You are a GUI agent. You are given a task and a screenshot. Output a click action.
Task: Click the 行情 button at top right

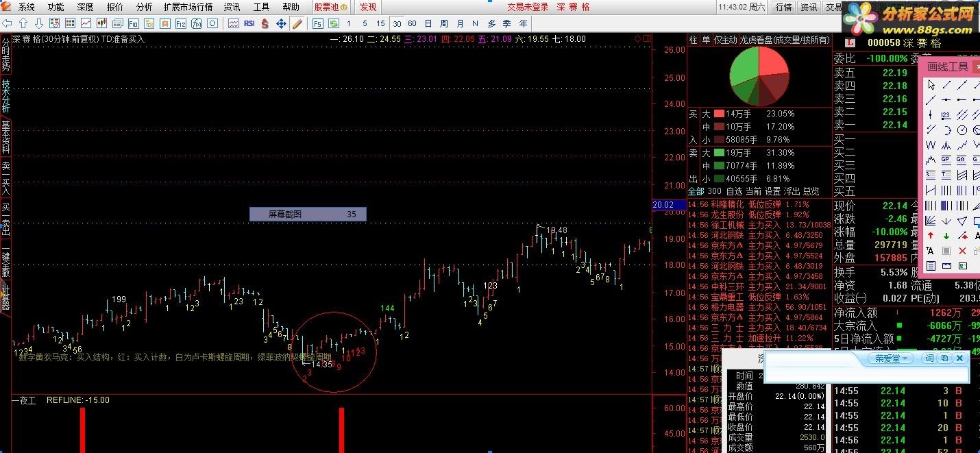[x=783, y=7]
